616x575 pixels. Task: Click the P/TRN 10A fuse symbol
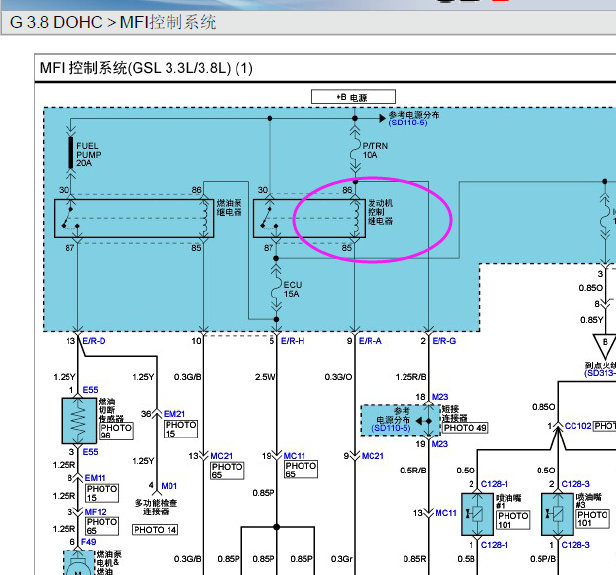(355, 150)
